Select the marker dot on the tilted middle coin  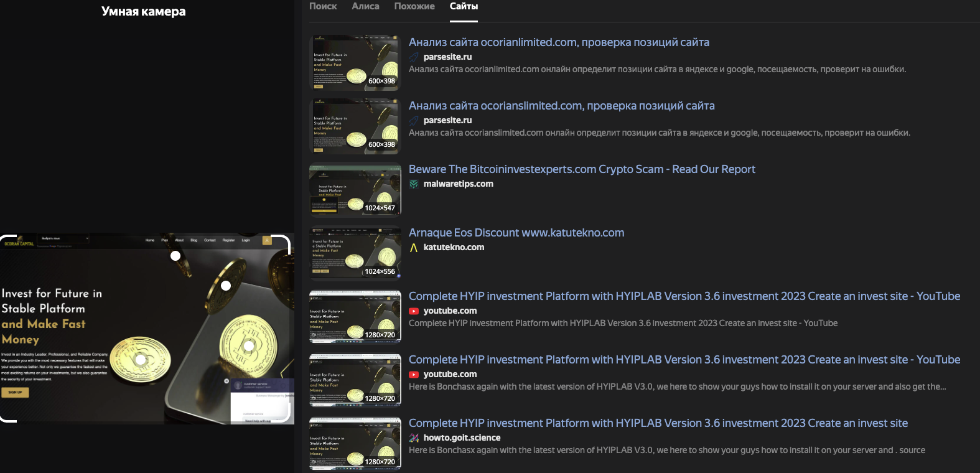[226, 286]
